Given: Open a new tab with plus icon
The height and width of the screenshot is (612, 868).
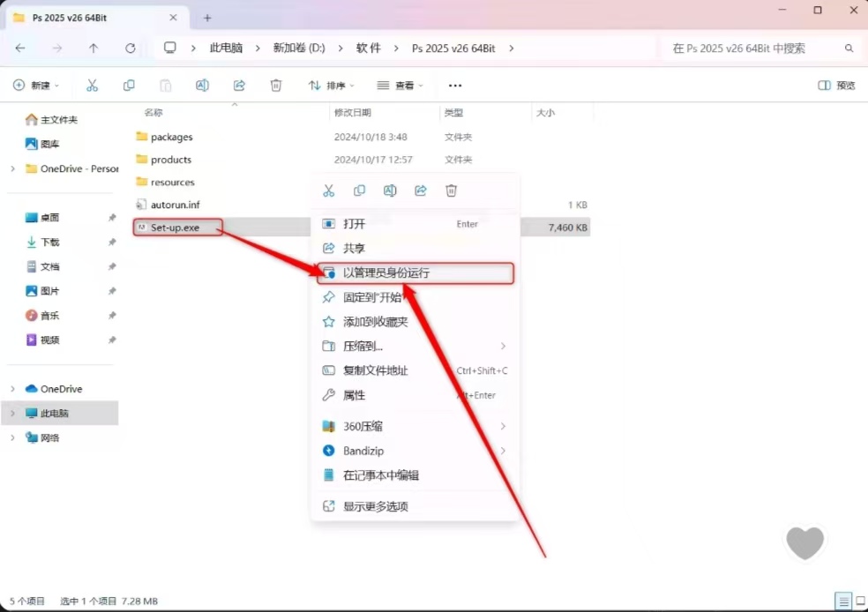Looking at the screenshot, I should pyautogui.click(x=207, y=18).
